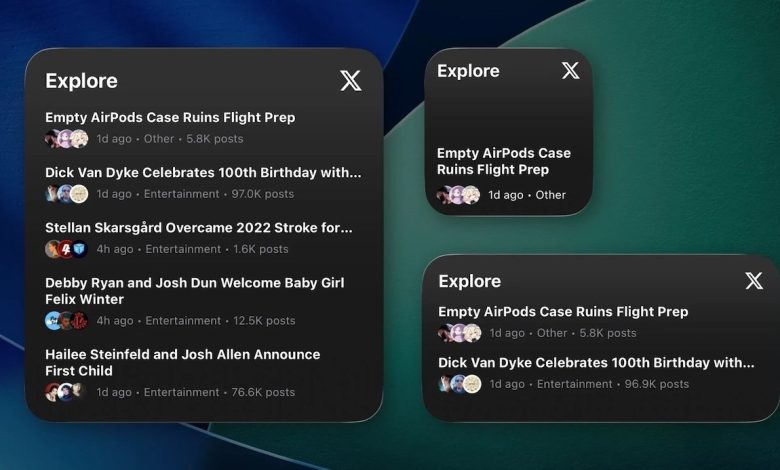This screenshot has height=470, width=780.
Task: Click avatars beside AirPods story in large widget
Action: tap(66, 139)
